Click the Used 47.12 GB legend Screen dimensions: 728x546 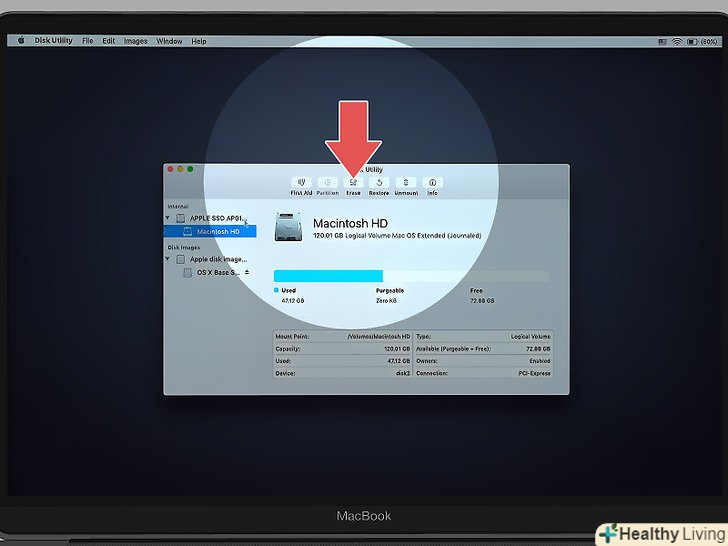point(289,295)
